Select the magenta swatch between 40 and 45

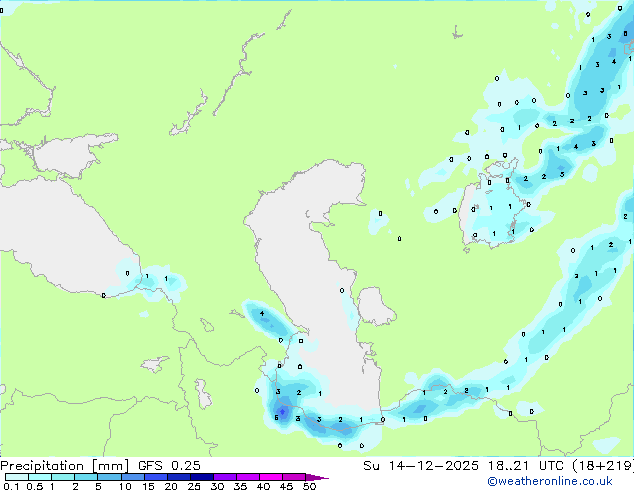click(271, 477)
